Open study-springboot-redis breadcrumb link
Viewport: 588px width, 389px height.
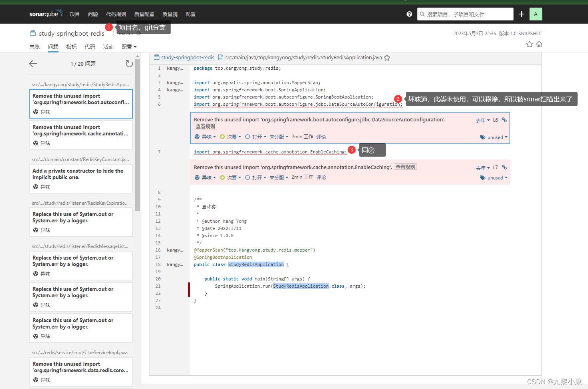pyautogui.click(x=187, y=57)
